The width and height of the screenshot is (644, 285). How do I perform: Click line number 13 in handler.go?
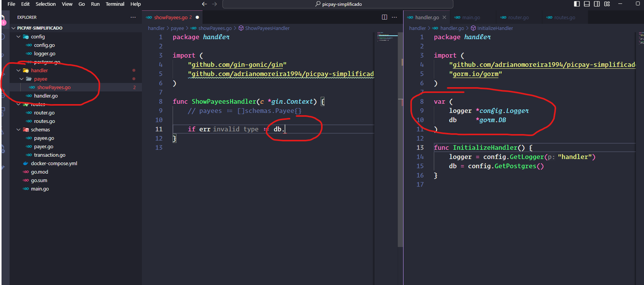[420, 147]
